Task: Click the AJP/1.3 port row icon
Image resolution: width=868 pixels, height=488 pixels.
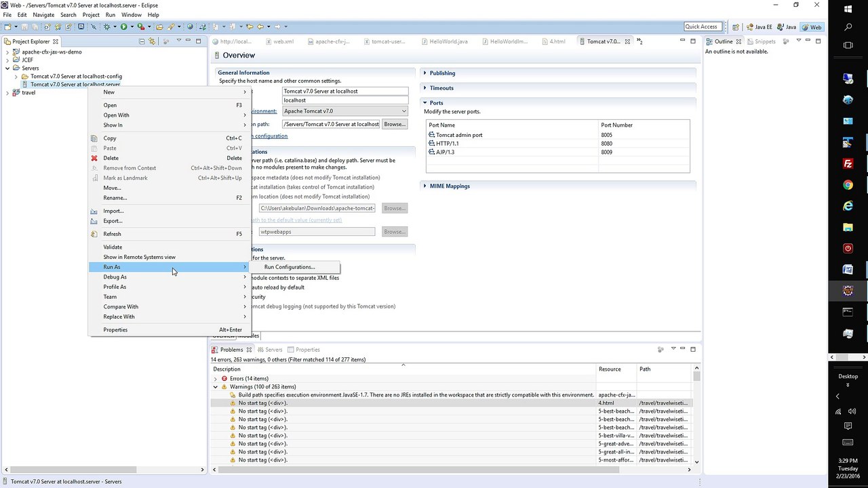Action: 432,152
